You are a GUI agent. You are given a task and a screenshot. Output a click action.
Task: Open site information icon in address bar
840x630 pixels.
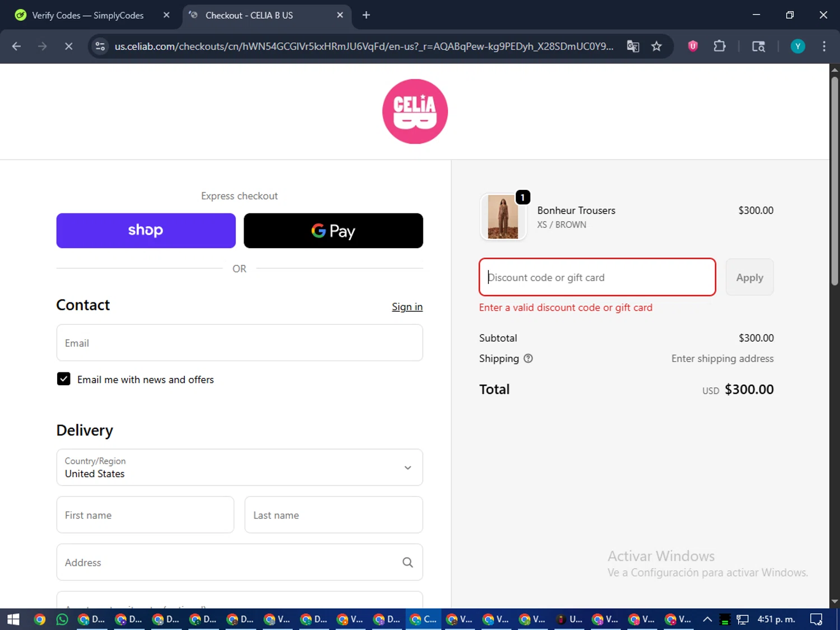100,46
